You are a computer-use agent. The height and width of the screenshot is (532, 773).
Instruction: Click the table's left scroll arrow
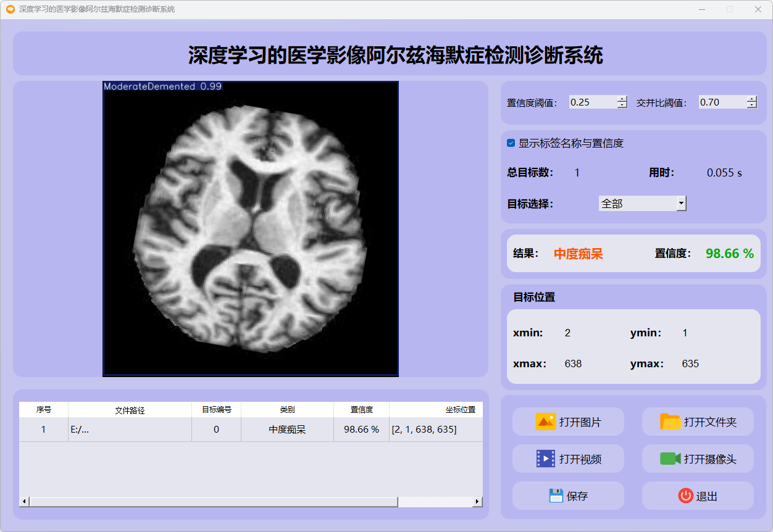24,502
